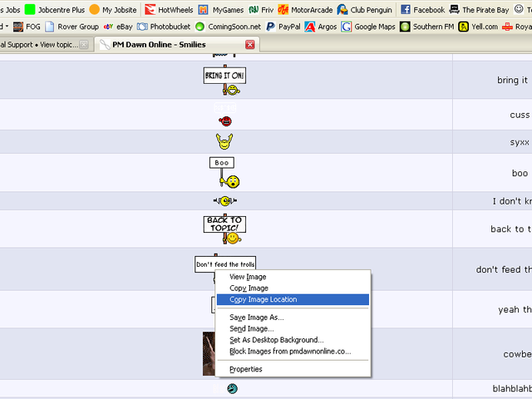Screen dimensions: 532x399
Task: Select Save Image As menu entry
Action: pos(256,317)
